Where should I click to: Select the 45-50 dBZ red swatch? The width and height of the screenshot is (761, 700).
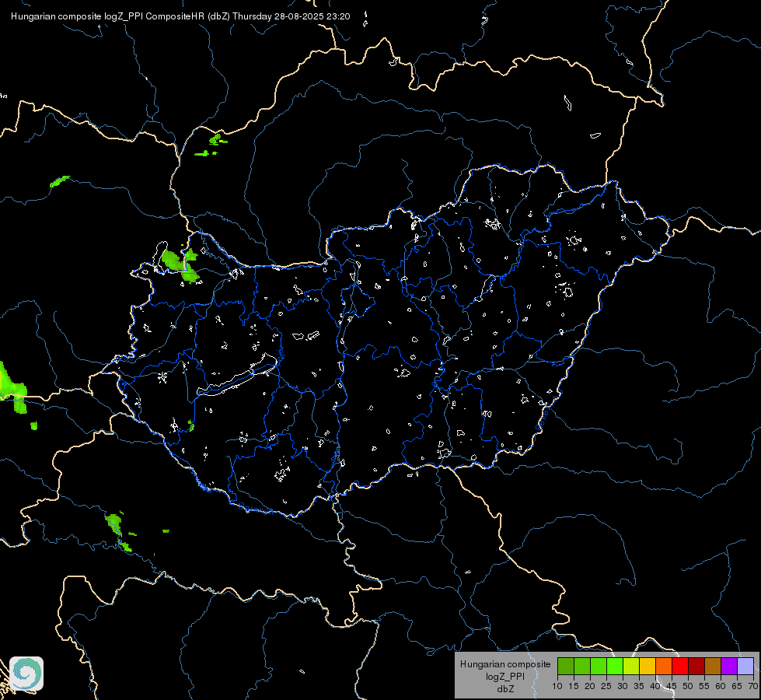point(680,666)
